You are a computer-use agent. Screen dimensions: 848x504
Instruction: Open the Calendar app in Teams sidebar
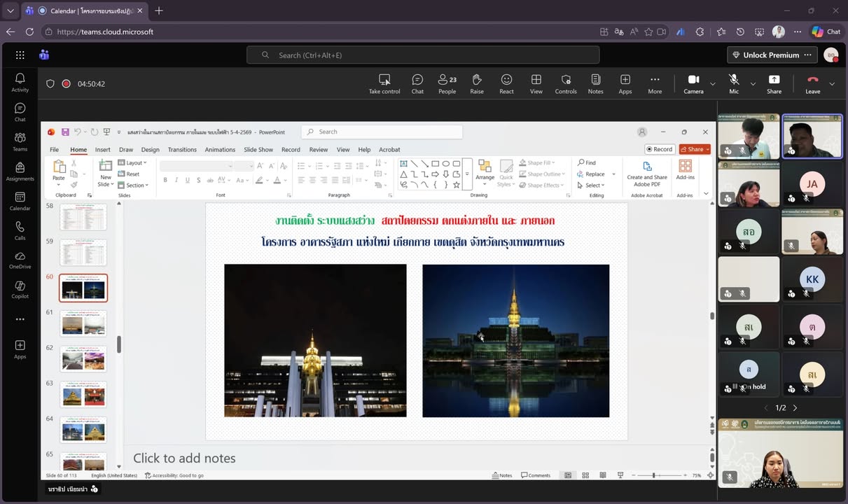(x=20, y=201)
